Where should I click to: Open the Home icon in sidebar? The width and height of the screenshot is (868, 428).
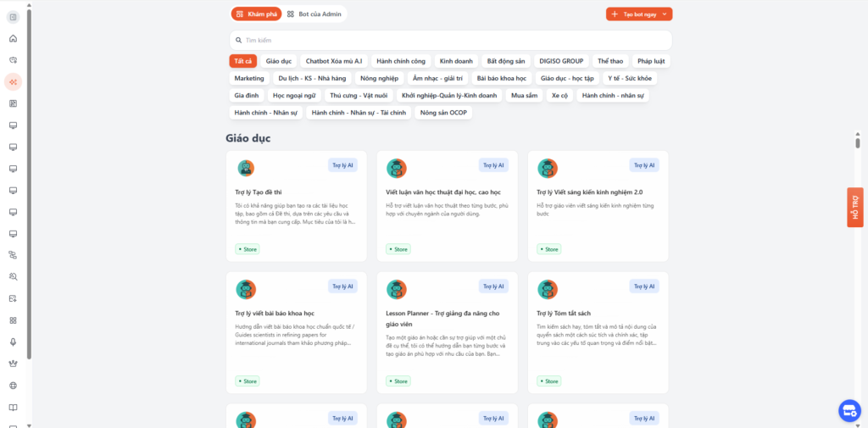pyautogui.click(x=14, y=39)
